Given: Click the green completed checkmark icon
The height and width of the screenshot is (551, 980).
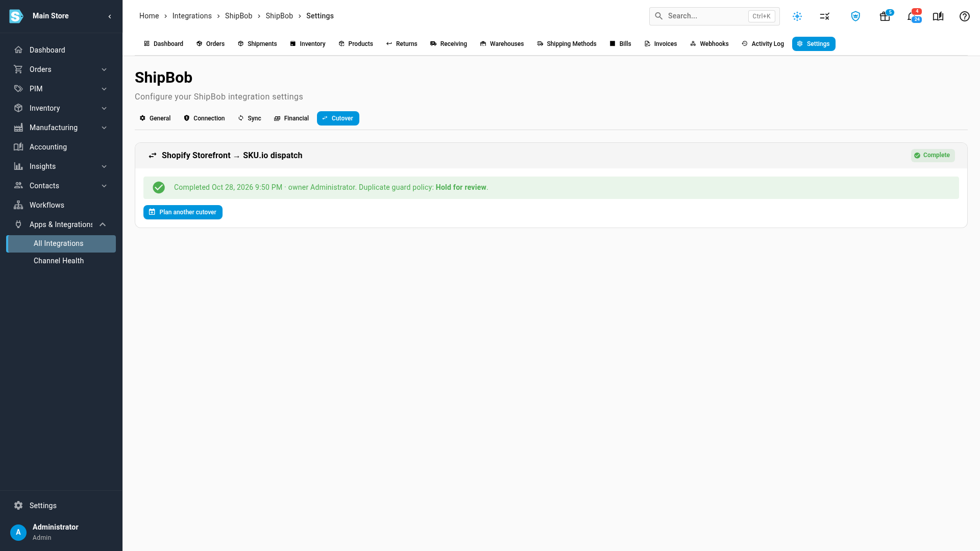Looking at the screenshot, I should [x=159, y=187].
